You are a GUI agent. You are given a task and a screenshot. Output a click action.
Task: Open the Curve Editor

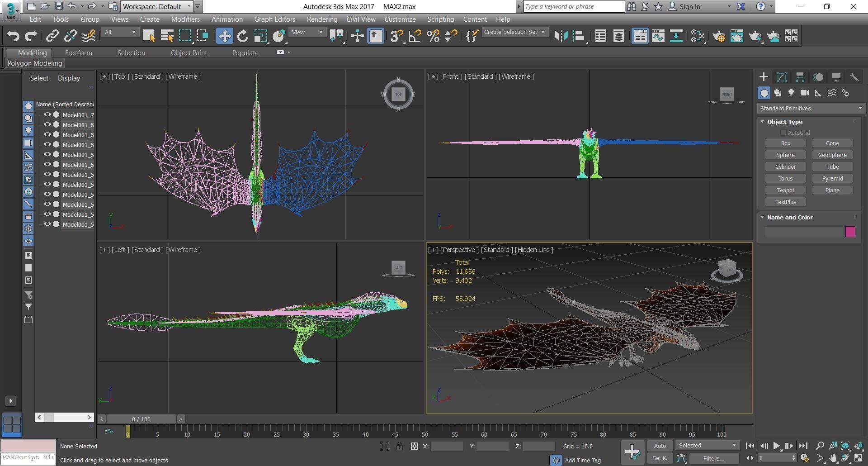tap(658, 36)
